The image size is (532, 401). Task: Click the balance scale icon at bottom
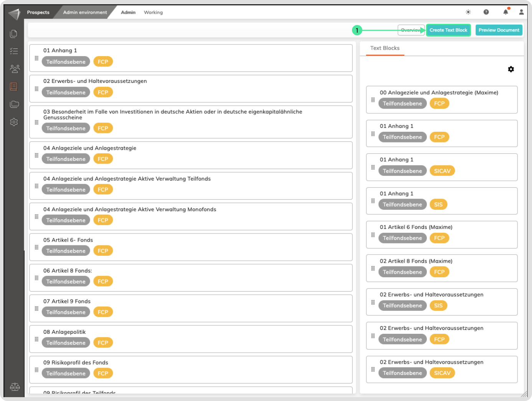coord(15,387)
